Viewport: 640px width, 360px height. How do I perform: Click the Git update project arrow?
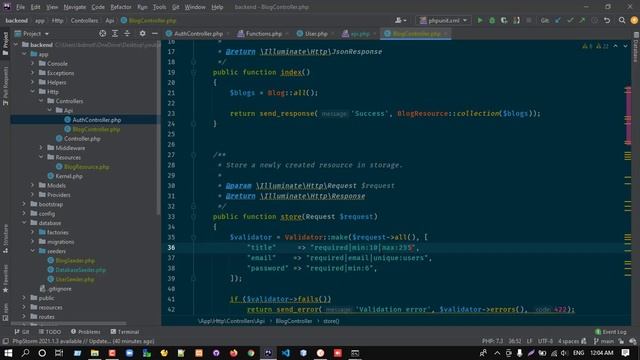tap(558, 20)
